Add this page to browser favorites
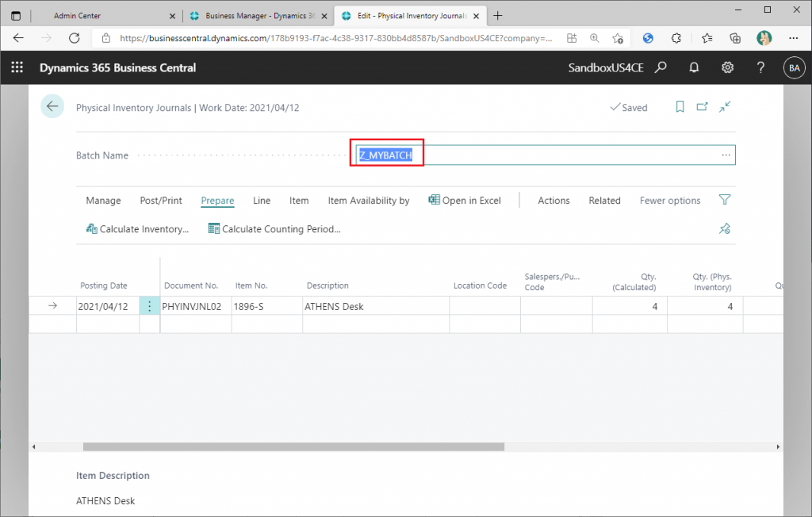The width and height of the screenshot is (812, 517). (617, 38)
